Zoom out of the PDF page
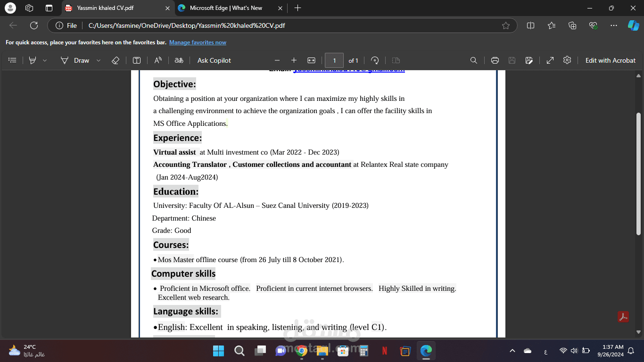The height and width of the screenshot is (362, 644). (x=277, y=60)
